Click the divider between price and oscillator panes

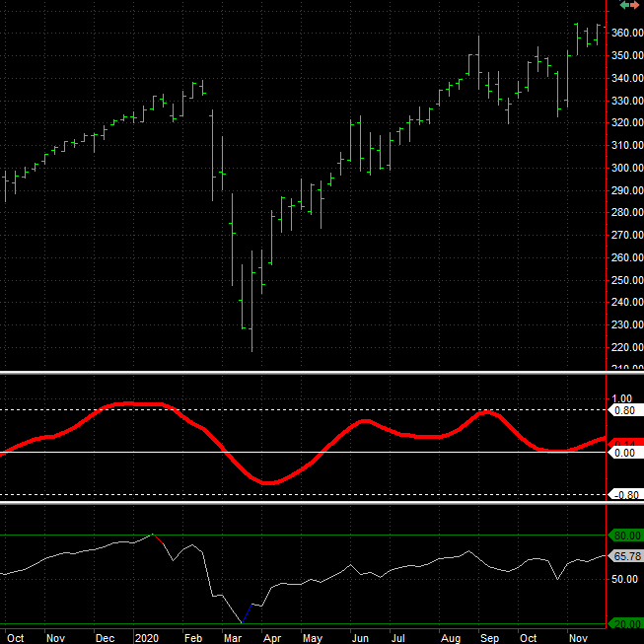(322, 373)
